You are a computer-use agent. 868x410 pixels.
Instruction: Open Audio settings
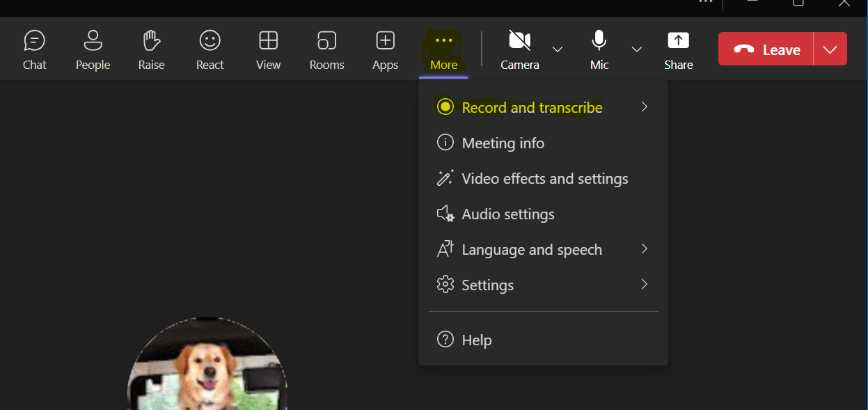pyautogui.click(x=543, y=214)
